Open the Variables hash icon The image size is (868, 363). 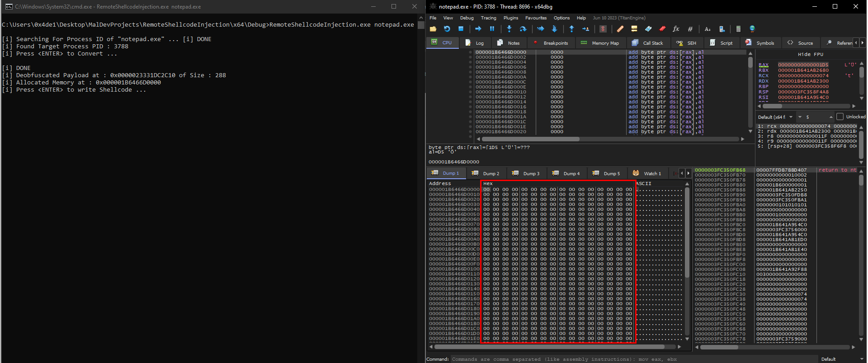(x=690, y=29)
